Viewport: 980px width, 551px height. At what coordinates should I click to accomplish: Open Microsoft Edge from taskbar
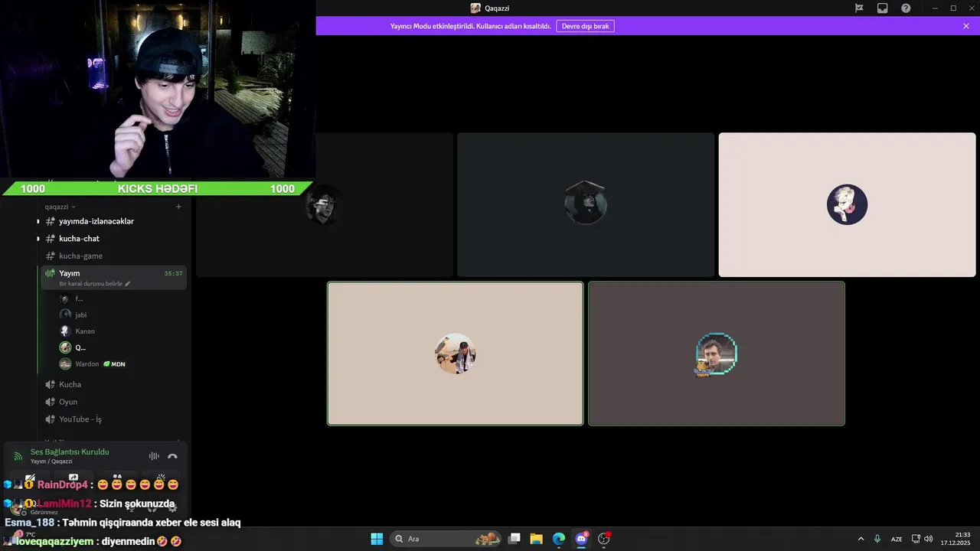point(559,539)
